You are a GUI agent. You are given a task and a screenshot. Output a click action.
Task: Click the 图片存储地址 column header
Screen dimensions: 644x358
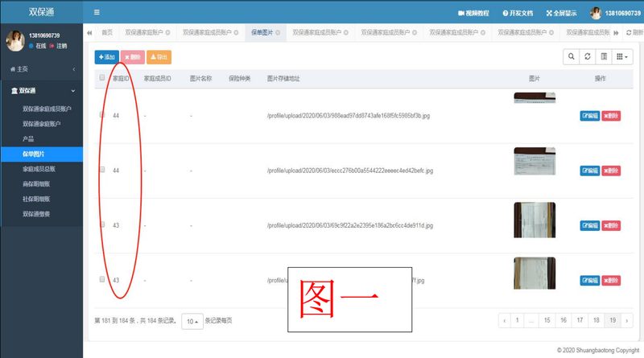pyautogui.click(x=283, y=78)
